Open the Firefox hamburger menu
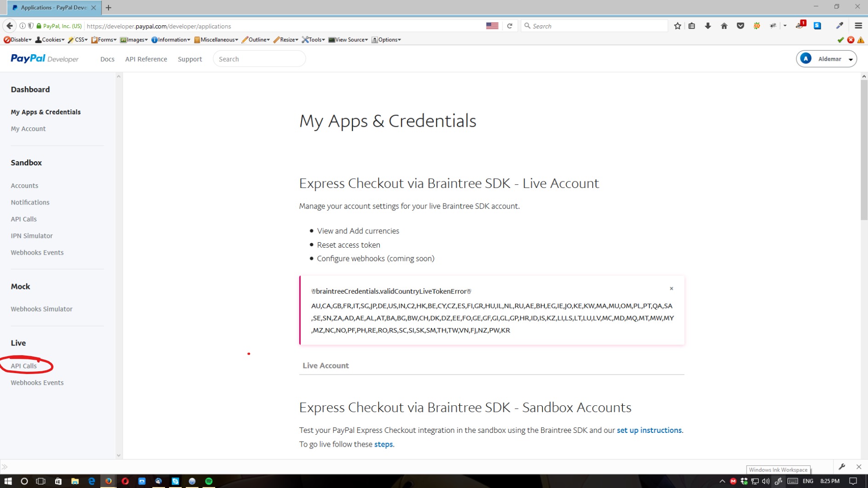Viewport: 868px width, 488px height. 858,26
